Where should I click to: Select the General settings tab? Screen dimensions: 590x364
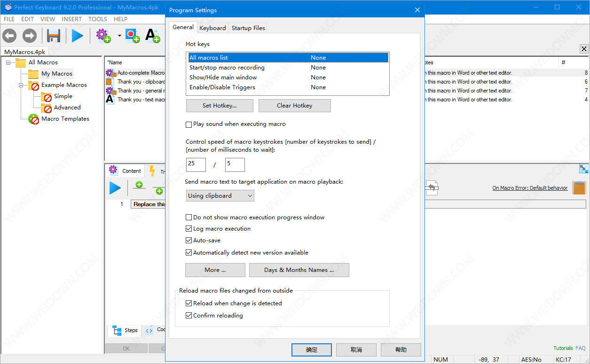(x=183, y=27)
